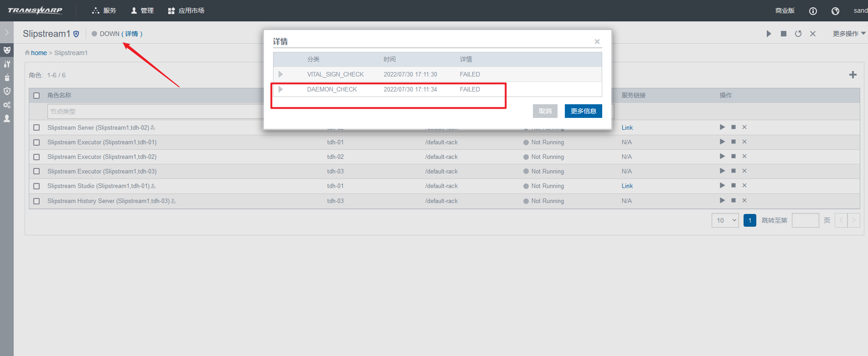Check Slipstream History Server row checkbox
Screen dimensions: 868x356
click(x=36, y=201)
